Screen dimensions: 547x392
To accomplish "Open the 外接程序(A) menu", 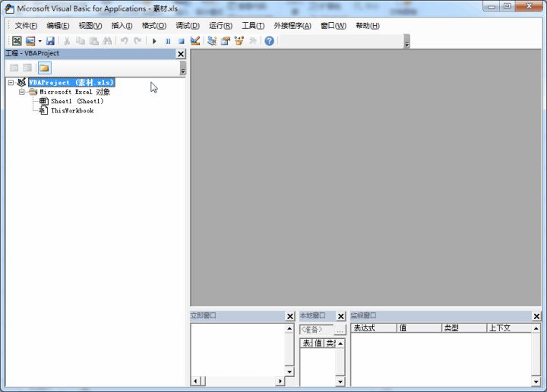I will [292, 26].
